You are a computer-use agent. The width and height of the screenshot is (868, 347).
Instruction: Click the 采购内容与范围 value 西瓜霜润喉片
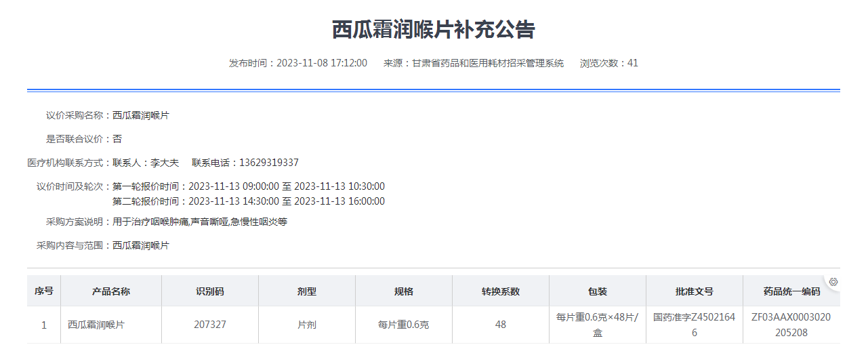coord(141,245)
